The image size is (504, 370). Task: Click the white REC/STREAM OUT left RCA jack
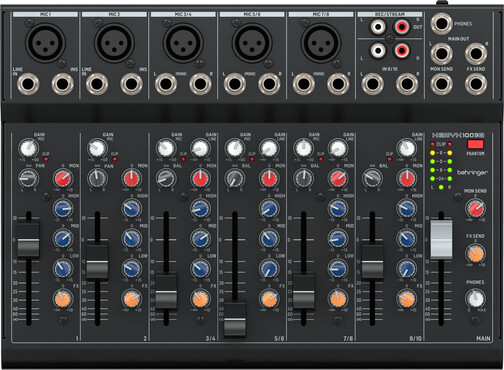[378, 26]
